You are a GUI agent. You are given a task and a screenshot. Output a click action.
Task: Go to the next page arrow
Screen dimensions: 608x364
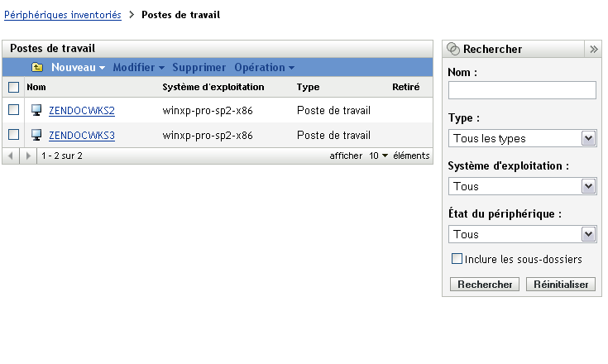coord(29,156)
